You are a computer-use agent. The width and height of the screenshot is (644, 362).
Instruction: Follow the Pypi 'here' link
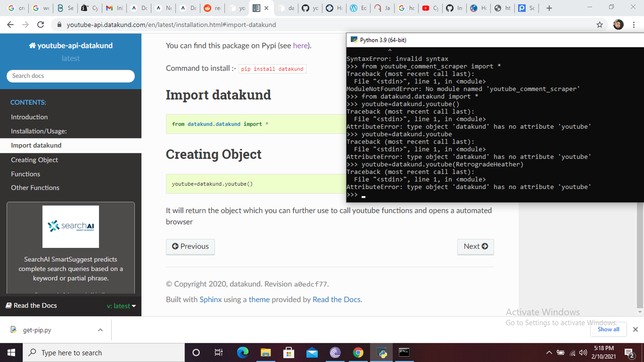[300, 45]
